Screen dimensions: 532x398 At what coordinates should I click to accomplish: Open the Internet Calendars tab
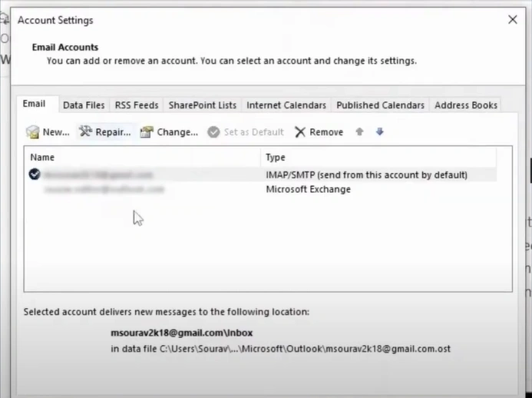coord(286,105)
